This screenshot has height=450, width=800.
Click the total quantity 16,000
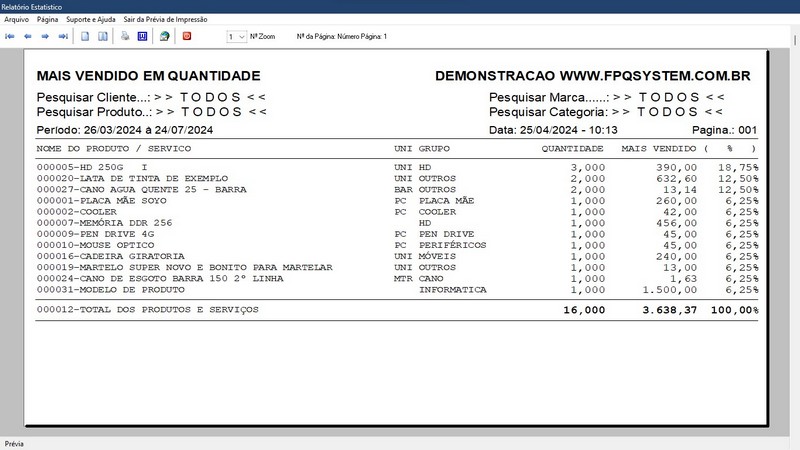(x=584, y=310)
